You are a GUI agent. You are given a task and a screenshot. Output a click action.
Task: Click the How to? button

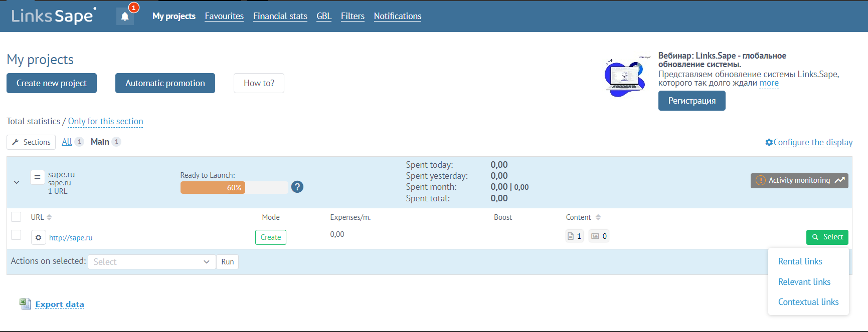(259, 83)
